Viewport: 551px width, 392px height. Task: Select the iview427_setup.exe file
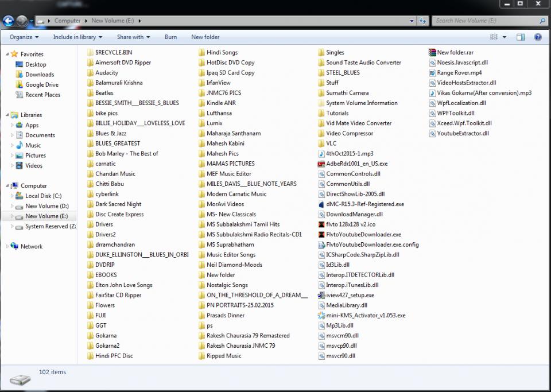pos(350,295)
